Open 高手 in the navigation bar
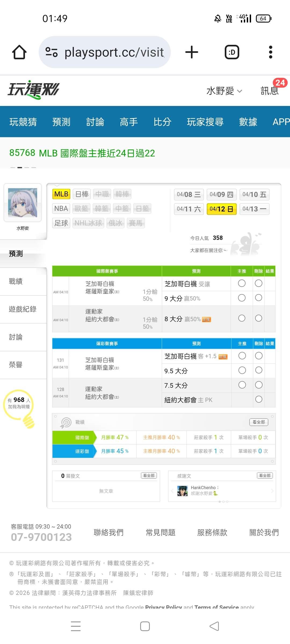The width and height of the screenshot is (290, 644). [x=129, y=122]
